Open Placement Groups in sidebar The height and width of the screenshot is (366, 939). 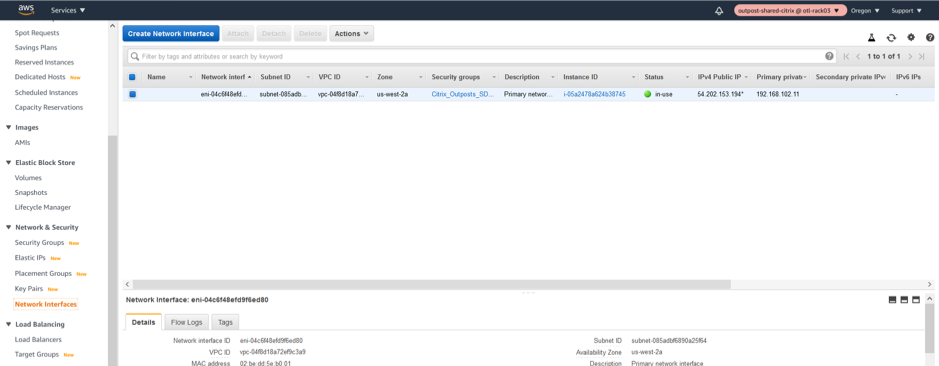tap(43, 273)
